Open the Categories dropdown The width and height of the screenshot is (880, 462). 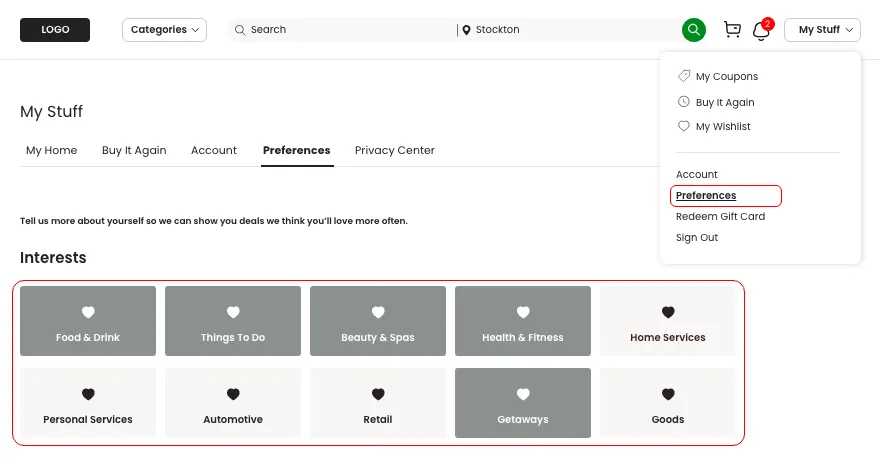(x=164, y=30)
